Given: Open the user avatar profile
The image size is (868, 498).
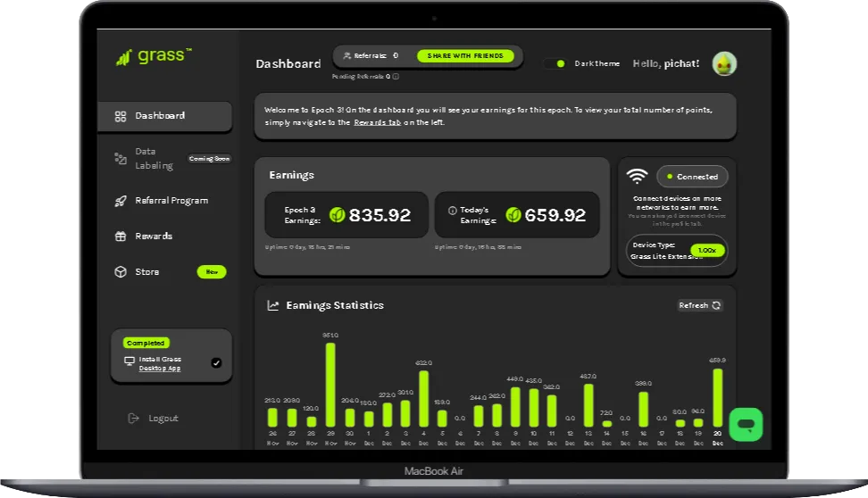Looking at the screenshot, I should [724, 63].
